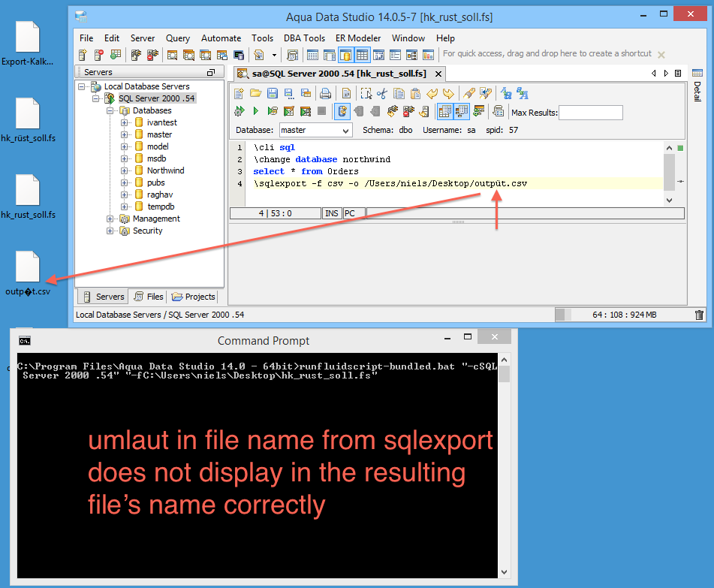The image size is (714, 588).
Task: Open the DBA Tools menu
Action: (x=304, y=38)
